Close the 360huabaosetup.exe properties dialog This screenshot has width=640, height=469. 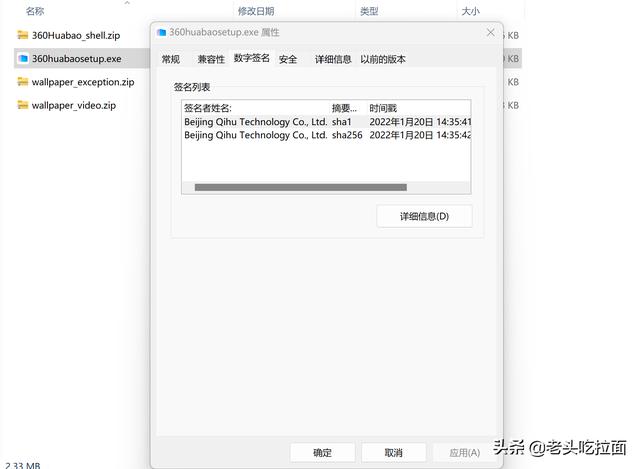pos(490,32)
